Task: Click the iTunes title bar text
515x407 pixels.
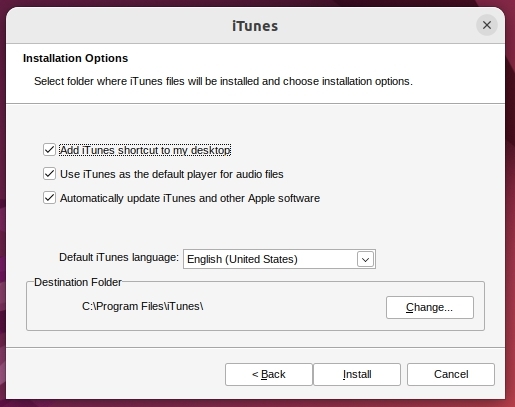Action: [255, 26]
